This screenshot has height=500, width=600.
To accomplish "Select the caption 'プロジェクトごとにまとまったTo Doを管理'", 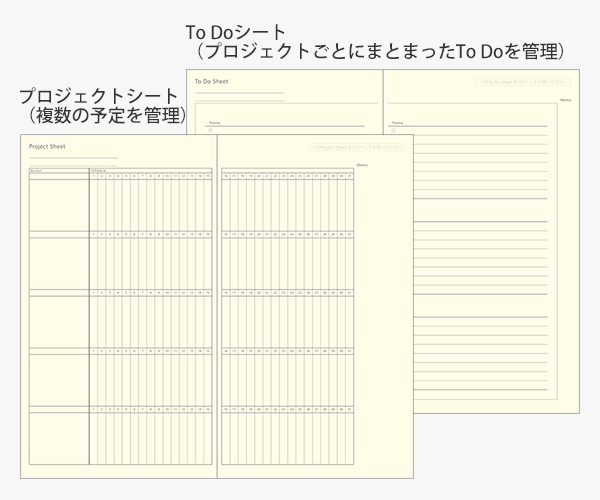I will click(x=380, y=51).
